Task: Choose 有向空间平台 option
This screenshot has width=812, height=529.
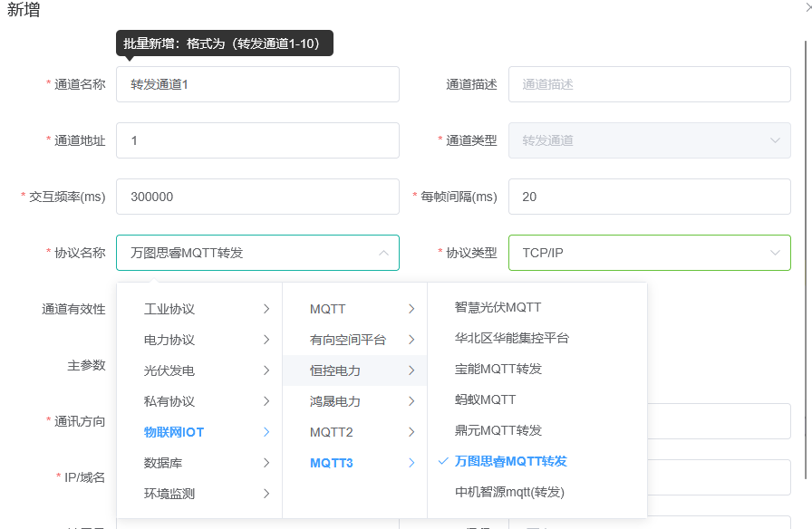Action: click(x=348, y=340)
